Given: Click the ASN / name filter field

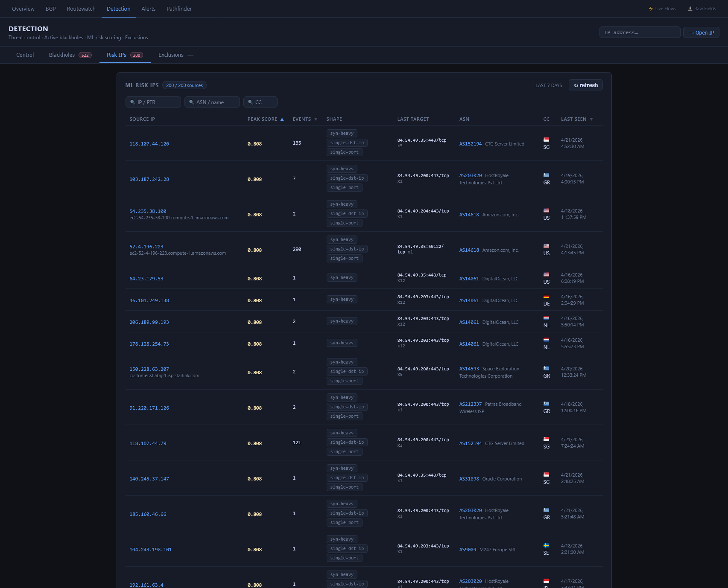Looking at the screenshot, I should (x=212, y=102).
